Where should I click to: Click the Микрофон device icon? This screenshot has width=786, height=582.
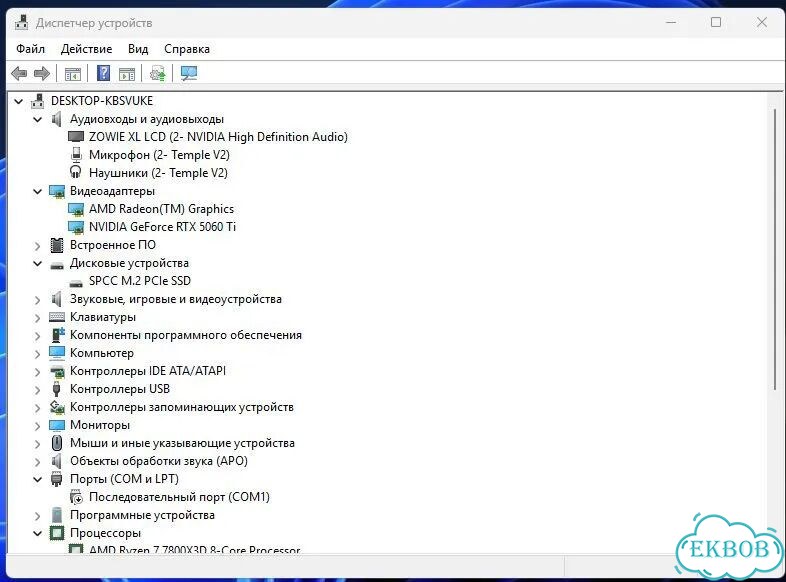coord(76,154)
